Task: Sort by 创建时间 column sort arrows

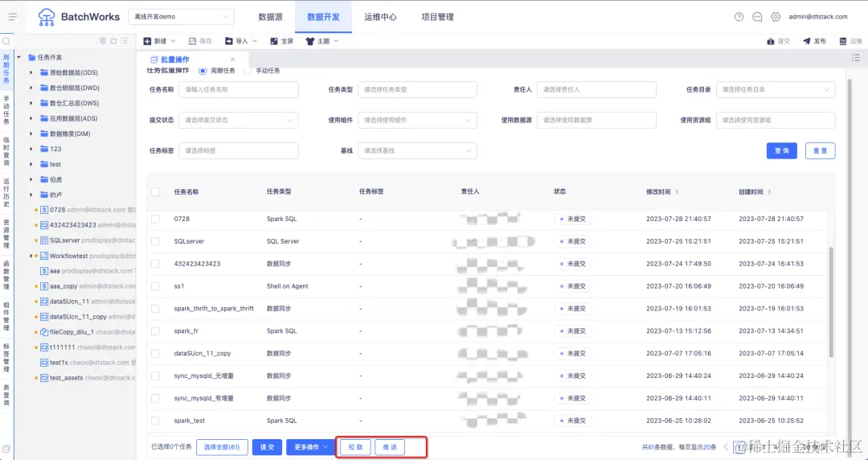Action: (769, 191)
